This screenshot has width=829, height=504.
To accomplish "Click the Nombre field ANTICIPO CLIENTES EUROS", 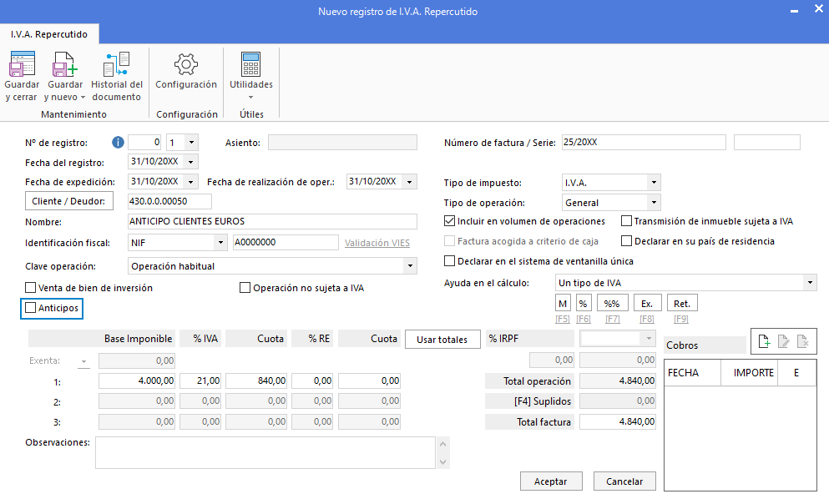I will [x=272, y=221].
